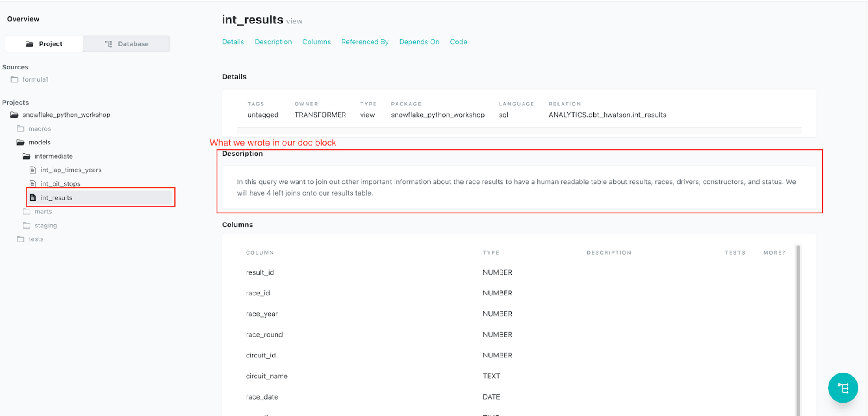This screenshot has height=416, width=868.
Task: Open the formula1 sources folder icon
Action: [x=14, y=79]
